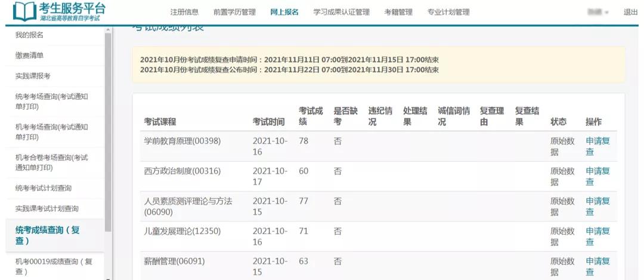Click the 成绩复查公布时间 notice line

click(x=290, y=69)
